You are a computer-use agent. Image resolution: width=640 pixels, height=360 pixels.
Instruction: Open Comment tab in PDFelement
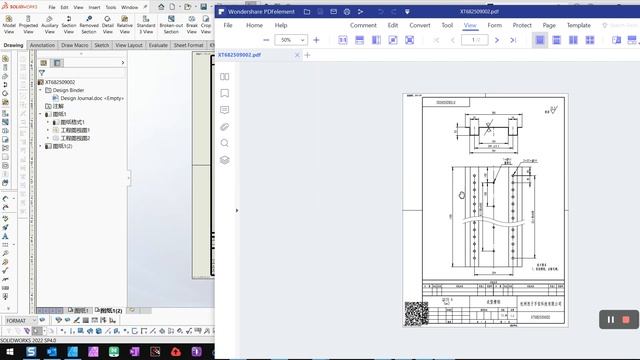pyautogui.click(x=363, y=25)
